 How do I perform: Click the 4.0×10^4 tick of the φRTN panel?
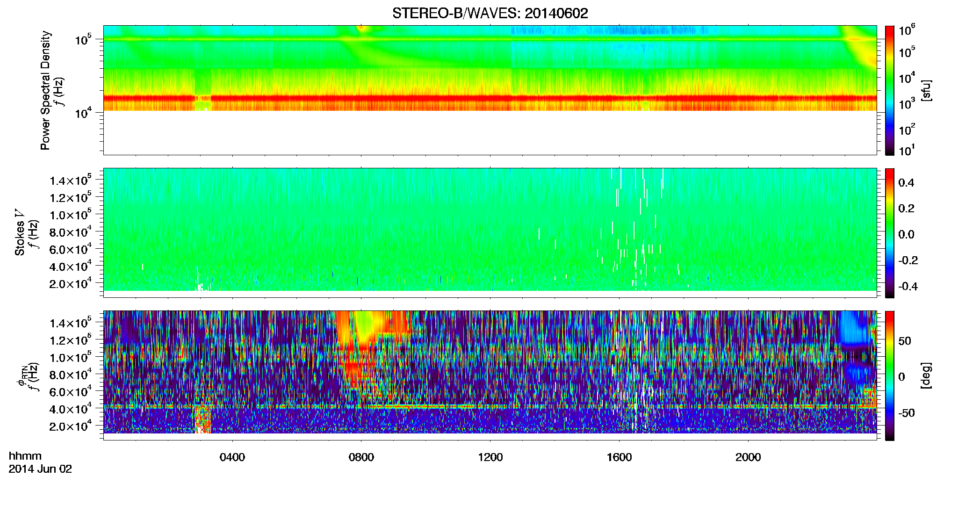coord(71,409)
